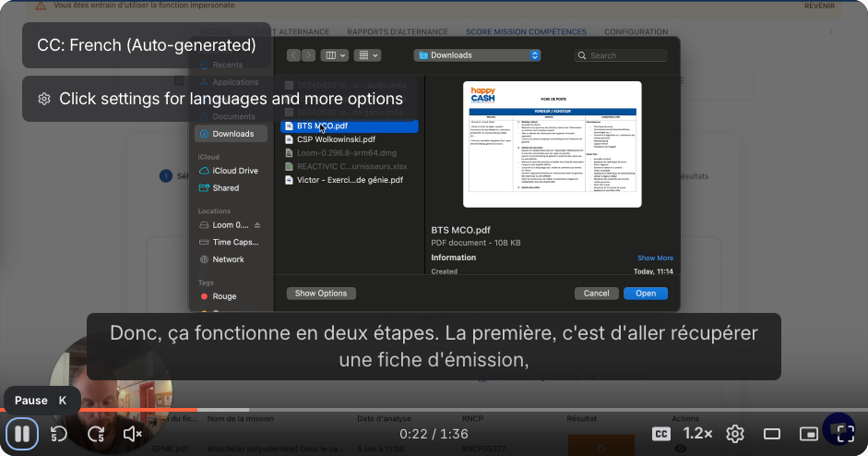This screenshot has width=868, height=456.
Task: Select the REACTIVIC xlsx file
Action: (x=350, y=166)
